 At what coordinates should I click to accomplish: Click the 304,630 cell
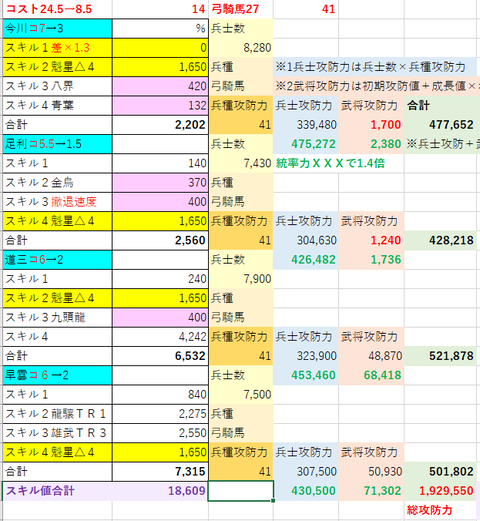pyautogui.click(x=306, y=241)
